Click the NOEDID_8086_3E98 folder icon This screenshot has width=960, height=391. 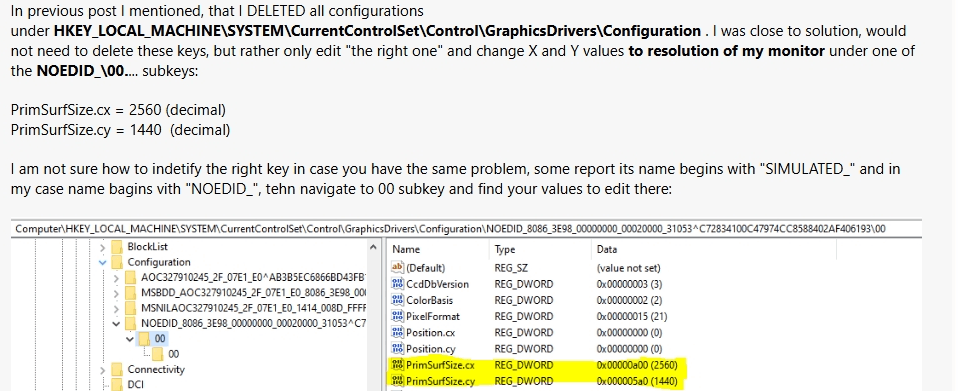130,323
